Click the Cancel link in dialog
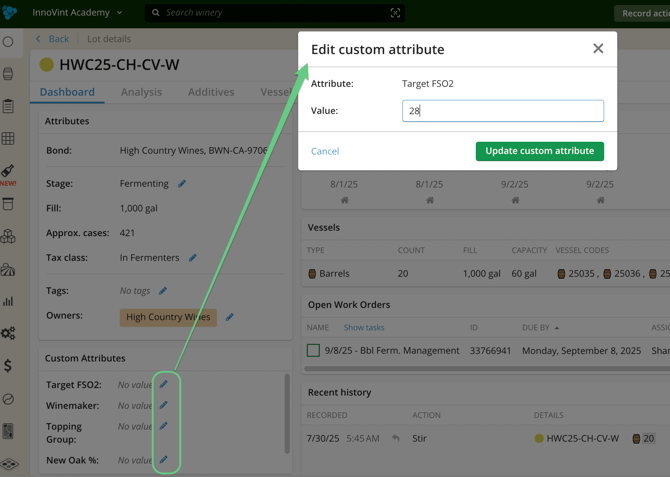 (325, 151)
